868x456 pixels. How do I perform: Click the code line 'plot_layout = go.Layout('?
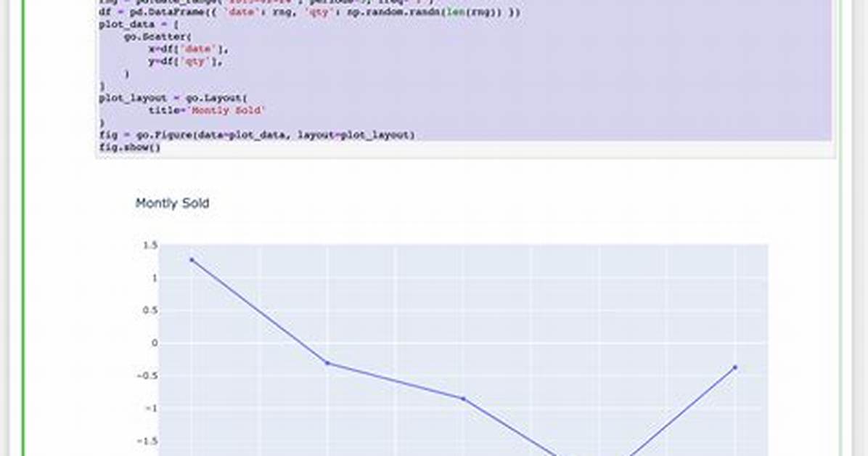click(x=173, y=98)
